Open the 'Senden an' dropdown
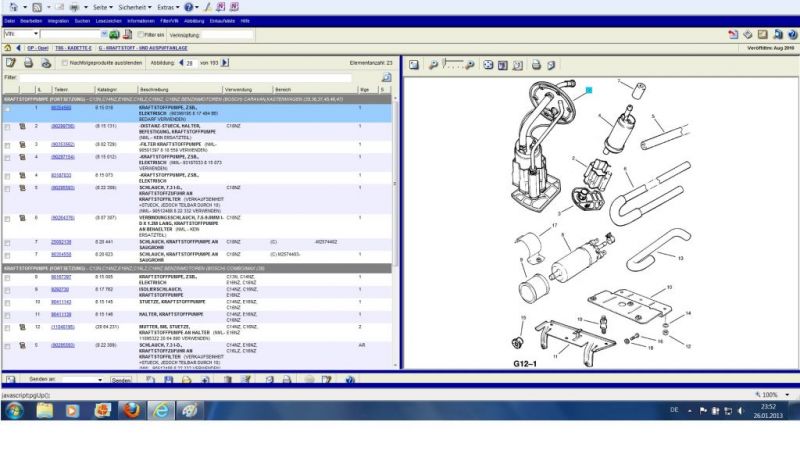 [102, 380]
